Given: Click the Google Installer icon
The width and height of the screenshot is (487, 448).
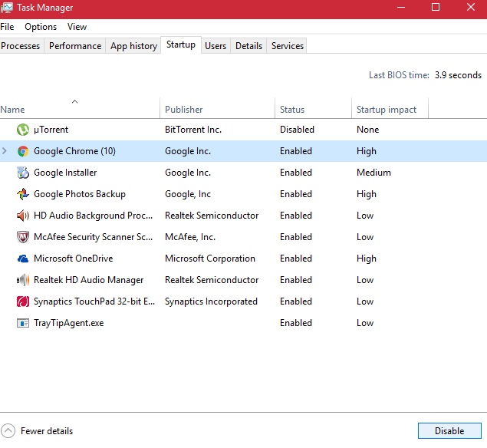Looking at the screenshot, I should click(x=23, y=173).
